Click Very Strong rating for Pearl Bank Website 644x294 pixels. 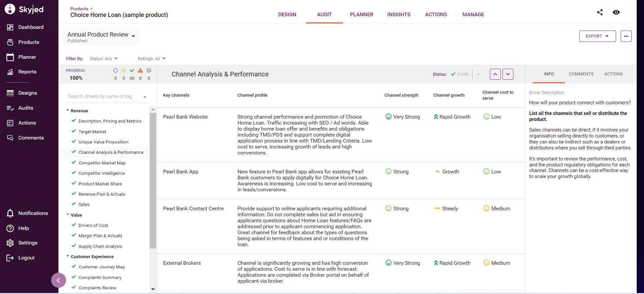pyautogui.click(x=403, y=117)
